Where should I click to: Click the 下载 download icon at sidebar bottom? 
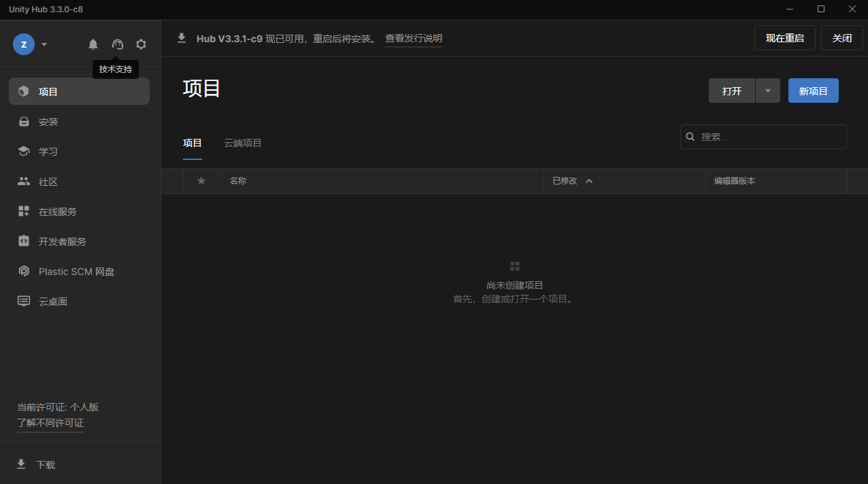click(x=21, y=464)
